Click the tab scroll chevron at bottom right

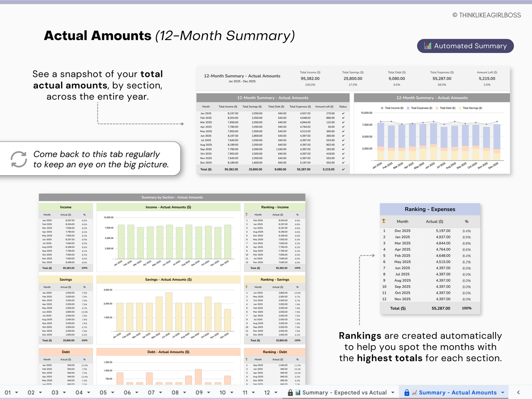(519, 392)
